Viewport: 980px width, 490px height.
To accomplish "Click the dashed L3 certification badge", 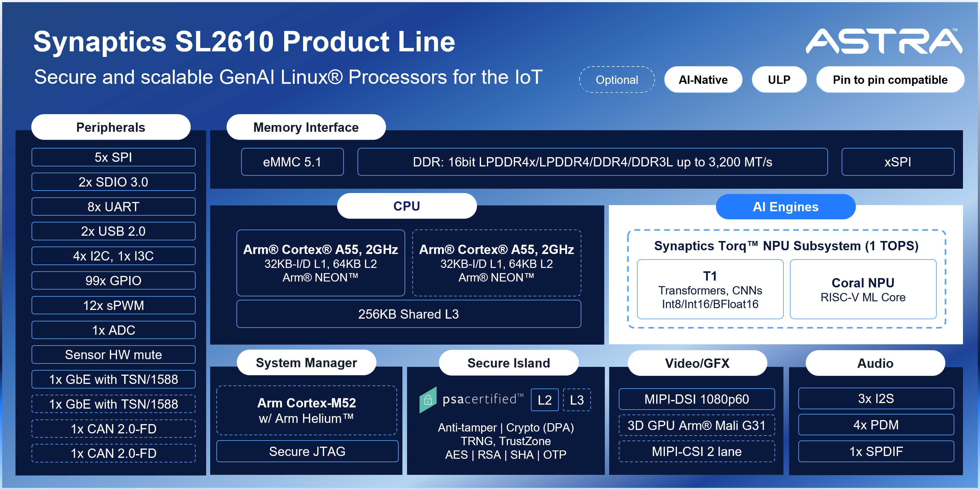I will [x=576, y=400].
